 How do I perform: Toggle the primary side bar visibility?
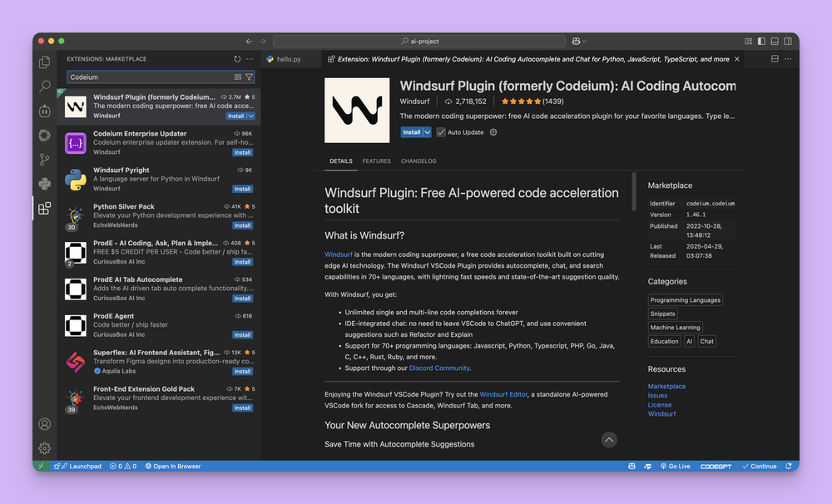(x=761, y=40)
